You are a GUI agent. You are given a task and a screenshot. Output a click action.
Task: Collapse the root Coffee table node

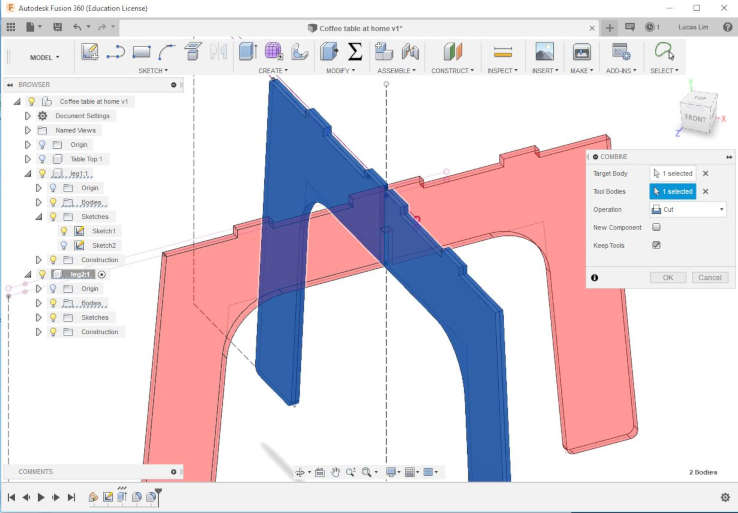(x=17, y=101)
